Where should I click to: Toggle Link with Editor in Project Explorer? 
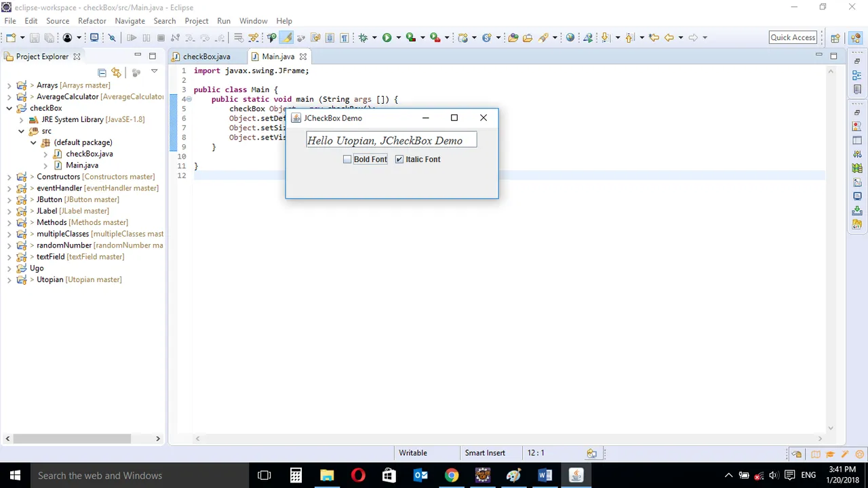[x=117, y=73]
